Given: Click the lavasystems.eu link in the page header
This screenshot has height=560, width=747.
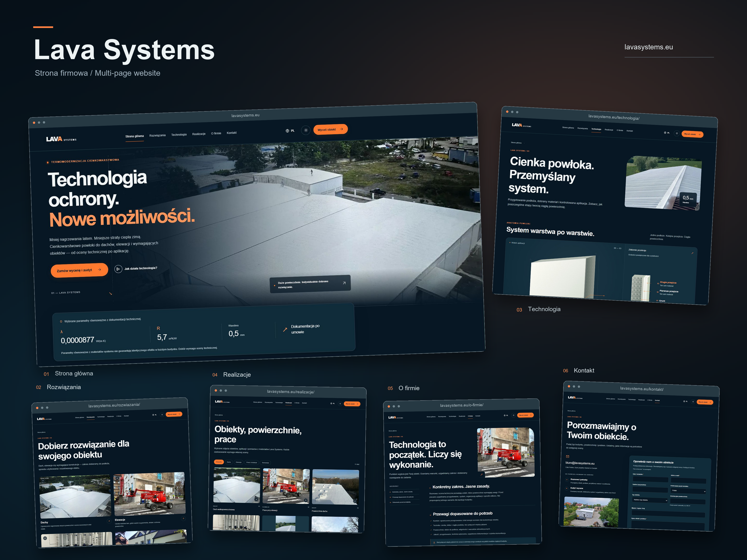Looking at the screenshot, I should click(648, 47).
